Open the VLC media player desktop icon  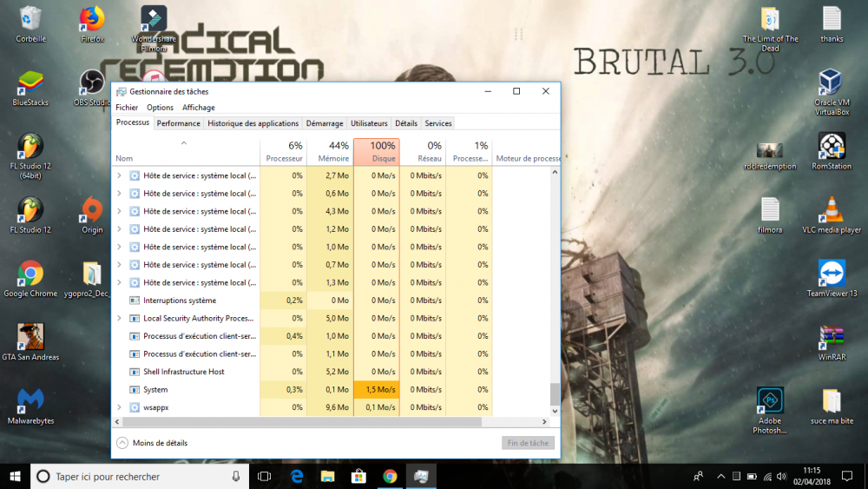(832, 209)
